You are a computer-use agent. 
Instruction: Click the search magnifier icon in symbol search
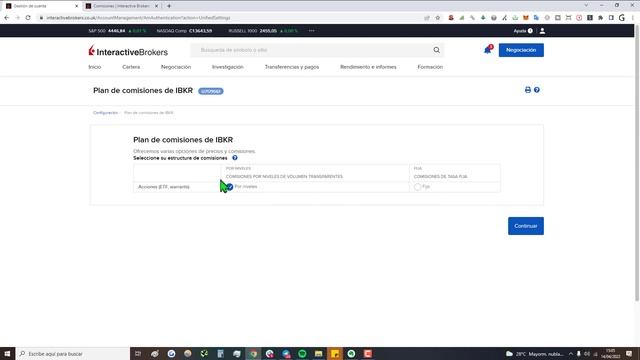pos(437,50)
